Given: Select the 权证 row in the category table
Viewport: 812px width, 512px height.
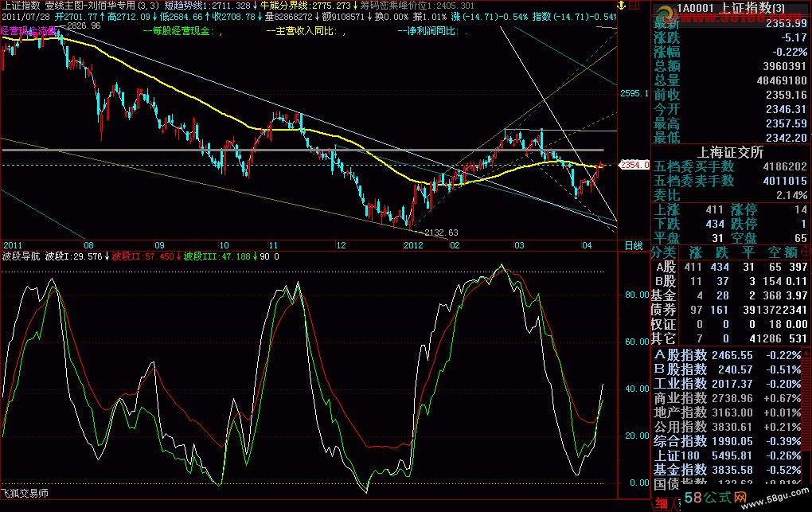Looking at the screenshot, I should tap(731, 324).
